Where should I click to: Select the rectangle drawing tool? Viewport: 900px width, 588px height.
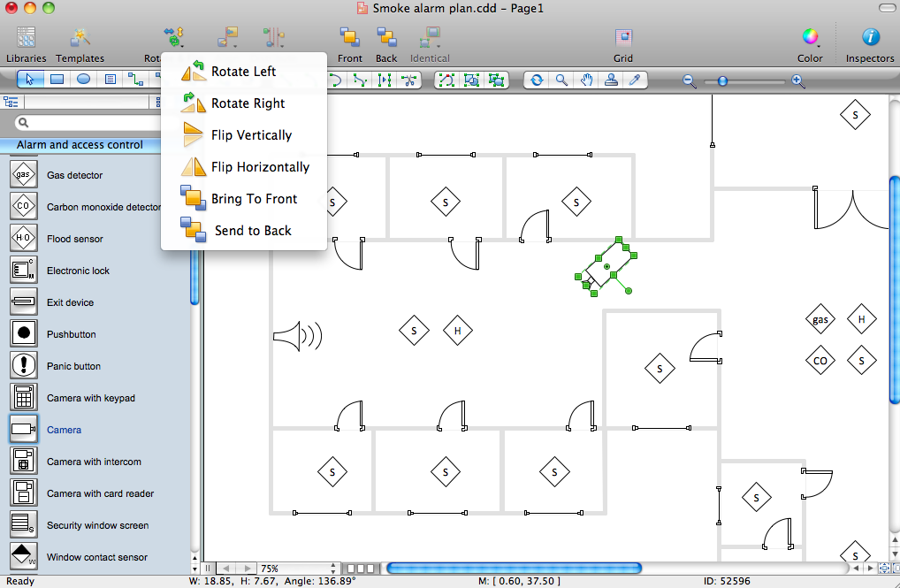coord(57,80)
